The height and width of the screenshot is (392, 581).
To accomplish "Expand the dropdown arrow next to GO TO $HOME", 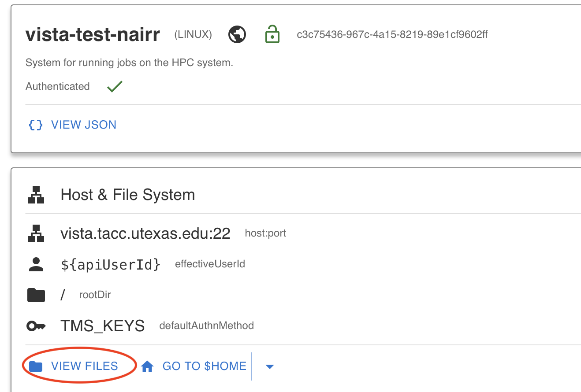I will (270, 366).
